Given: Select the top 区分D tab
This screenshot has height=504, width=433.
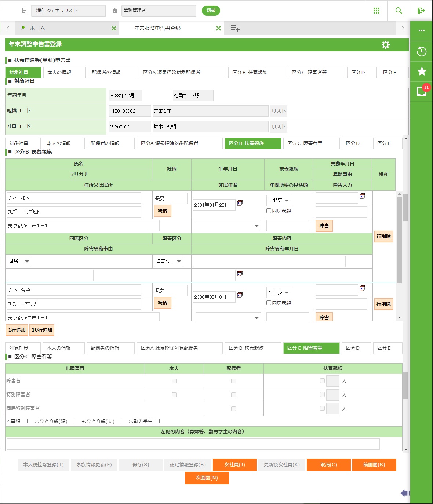Looking at the screenshot, I should point(361,73).
